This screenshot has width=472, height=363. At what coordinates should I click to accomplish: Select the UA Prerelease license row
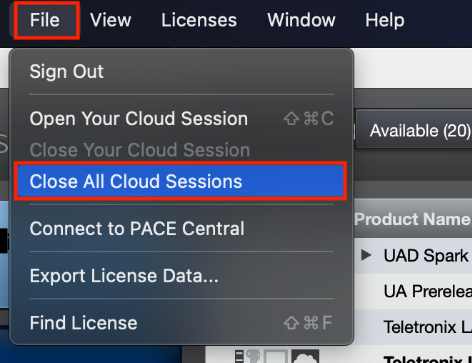(413, 291)
